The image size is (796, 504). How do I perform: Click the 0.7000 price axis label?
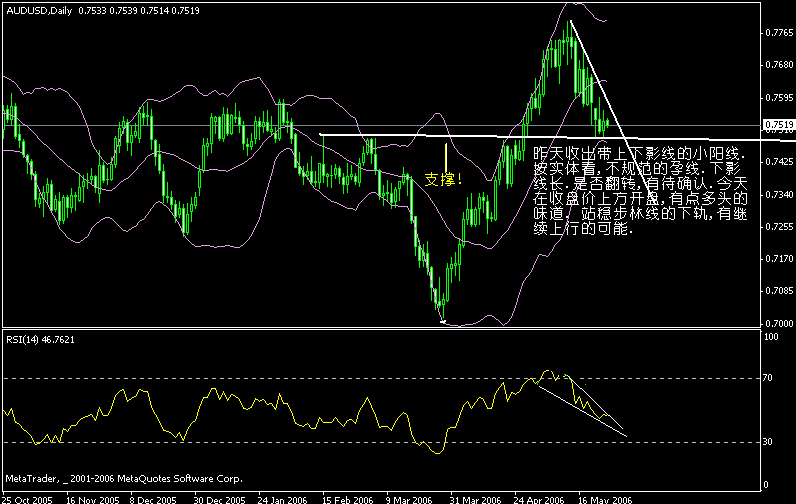click(779, 323)
